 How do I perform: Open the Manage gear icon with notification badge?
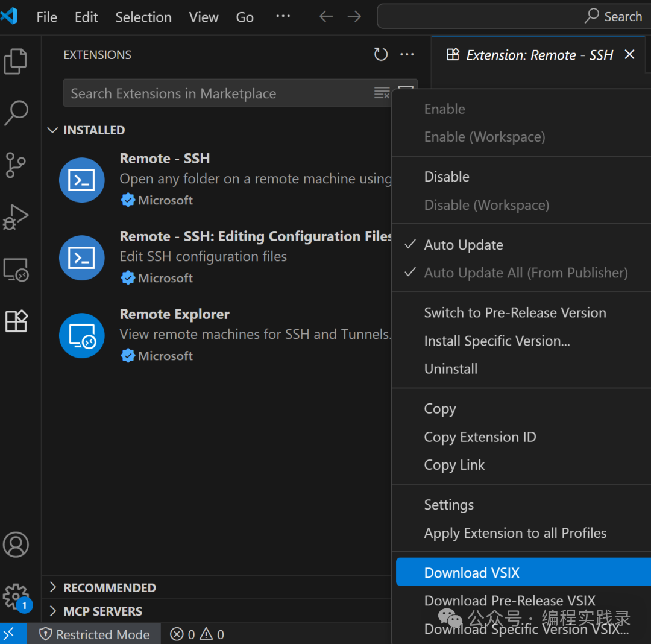pos(16,597)
